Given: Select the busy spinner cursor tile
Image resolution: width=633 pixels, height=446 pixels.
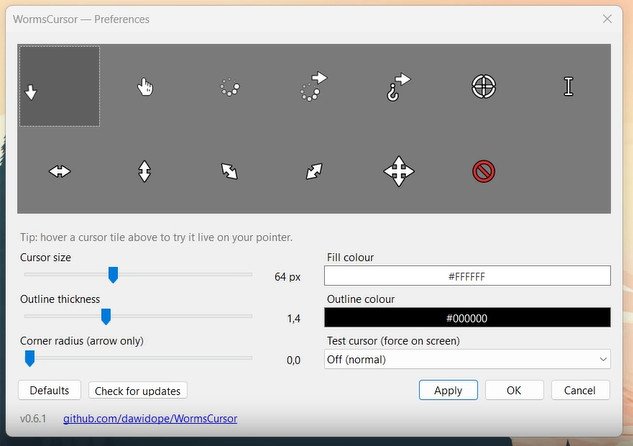Looking at the screenshot, I should point(229,86).
